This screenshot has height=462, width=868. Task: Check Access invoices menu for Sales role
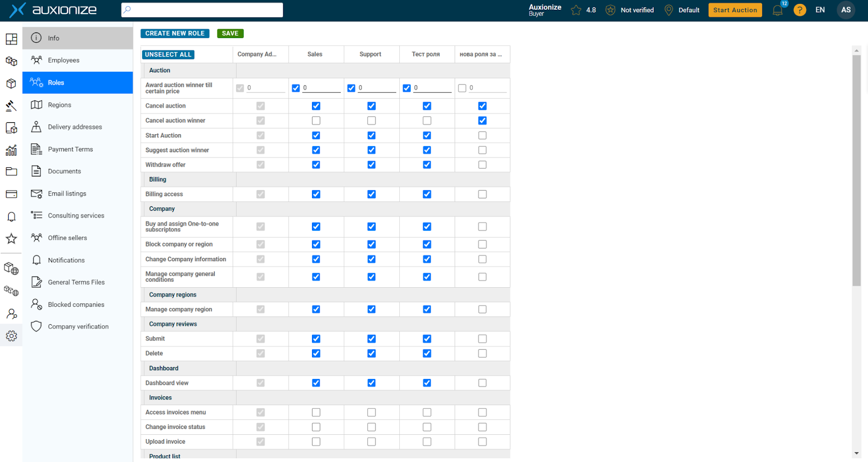316,413
